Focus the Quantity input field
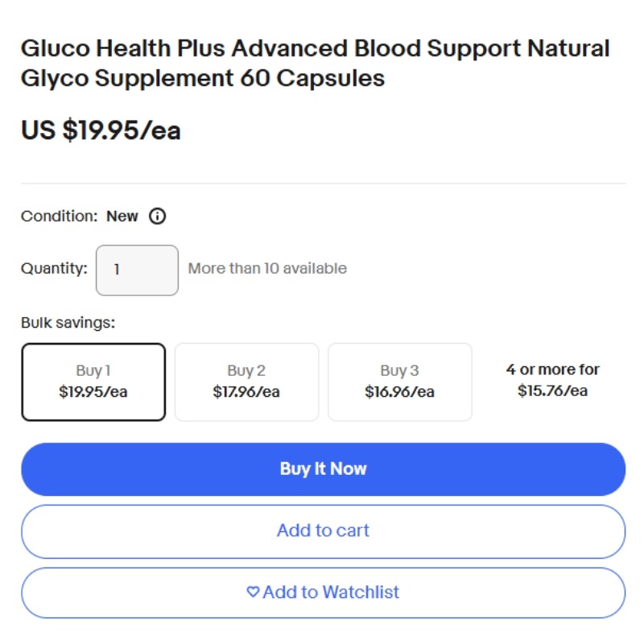 [137, 270]
